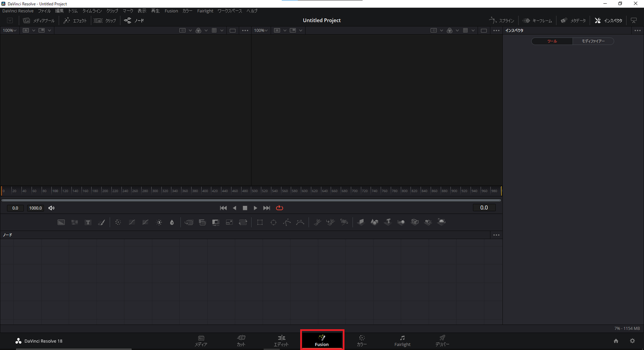Add a Camera 3D node

click(x=414, y=222)
